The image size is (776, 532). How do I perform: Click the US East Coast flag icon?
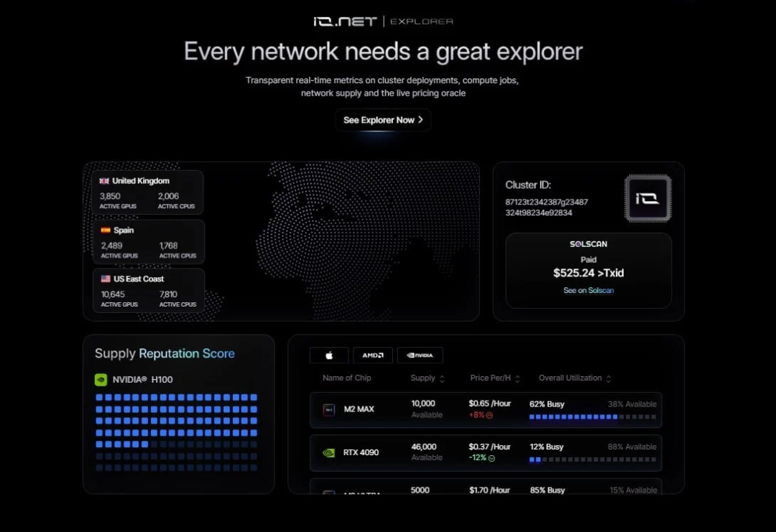tap(106, 279)
